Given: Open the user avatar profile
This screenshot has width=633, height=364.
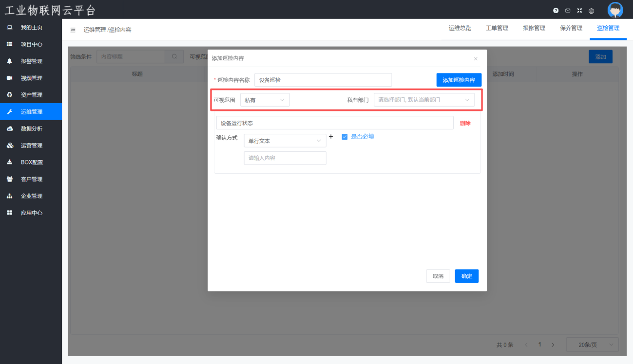Looking at the screenshot, I should coord(615,10).
